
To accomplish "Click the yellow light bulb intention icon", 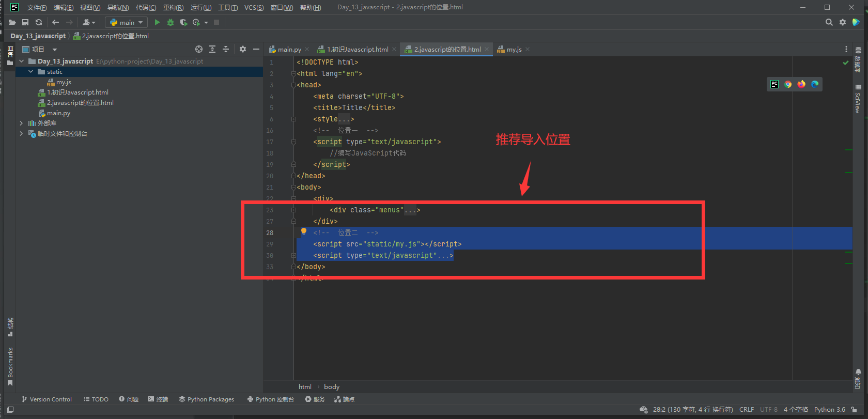I will pyautogui.click(x=304, y=232).
